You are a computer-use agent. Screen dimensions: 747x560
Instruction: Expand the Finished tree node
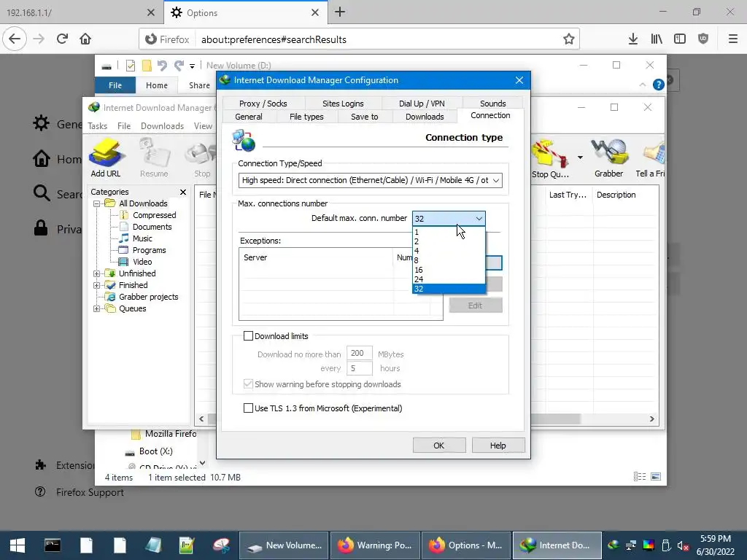click(x=97, y=285)
